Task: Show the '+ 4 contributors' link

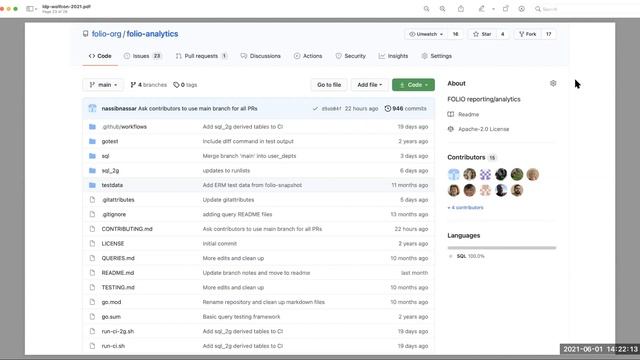Action: [465, 207]
